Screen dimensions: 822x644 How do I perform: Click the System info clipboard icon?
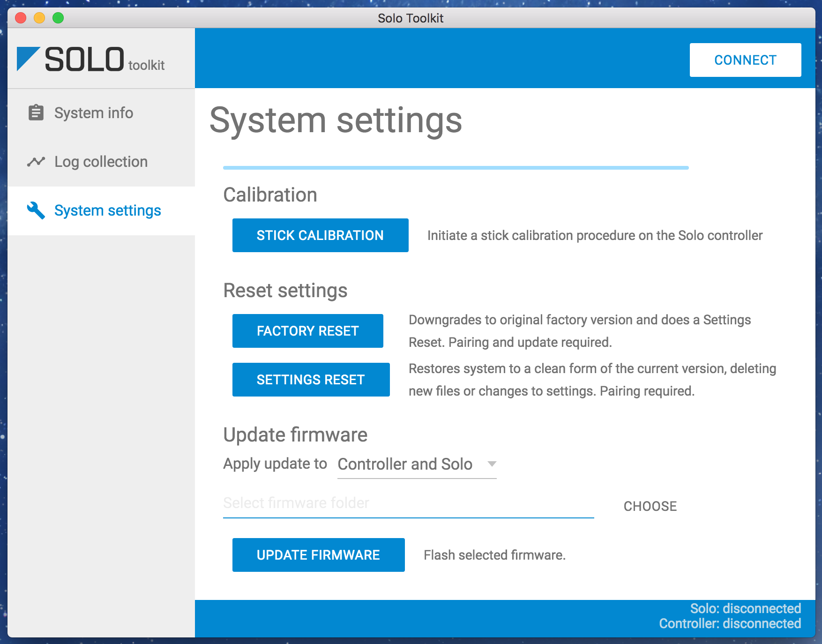tap(36, 113)
